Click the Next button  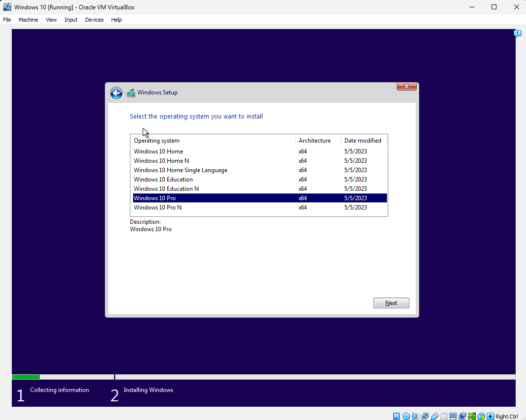click(x=391, y=302)
